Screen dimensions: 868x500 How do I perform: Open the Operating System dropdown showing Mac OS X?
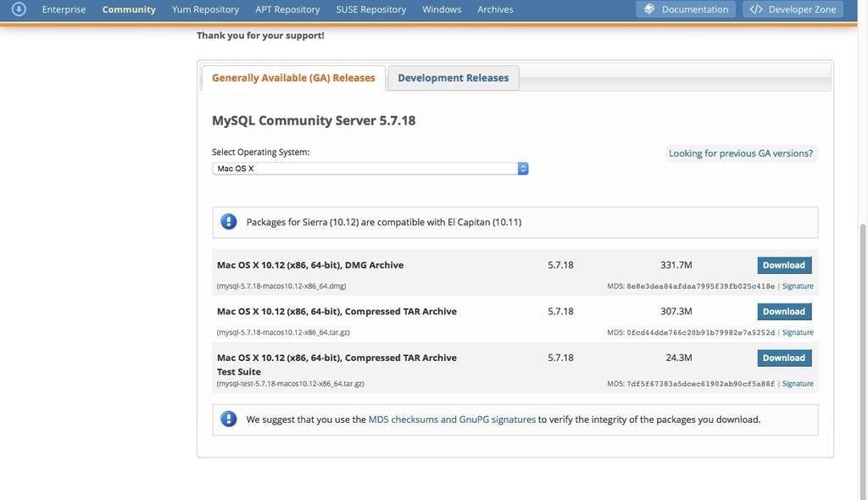(370, 169)
